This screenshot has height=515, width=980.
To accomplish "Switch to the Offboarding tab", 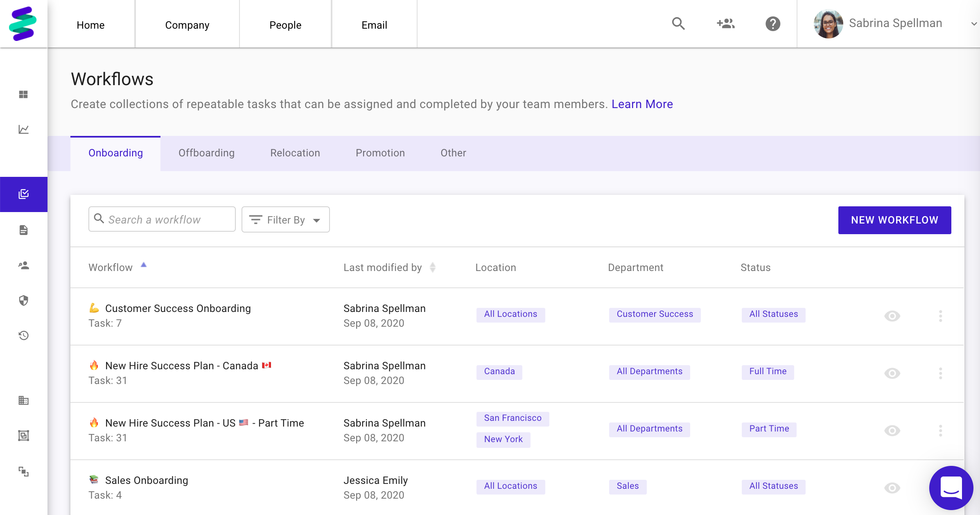I will coord(206,153).
